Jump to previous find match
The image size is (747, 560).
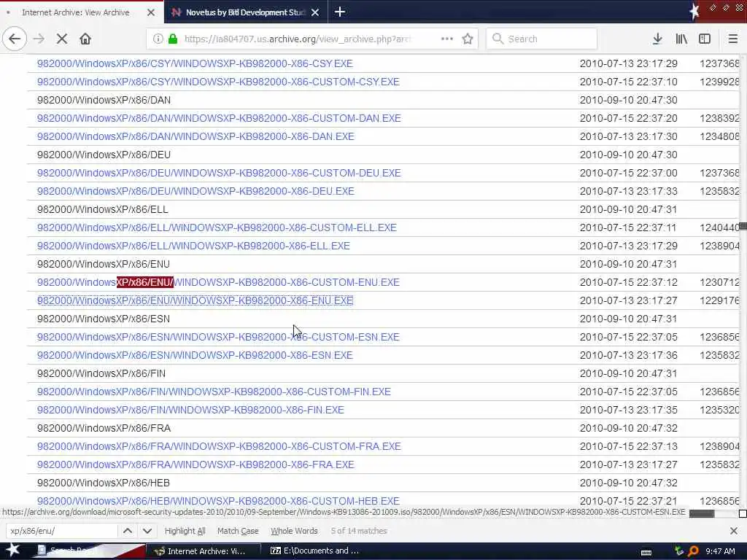[128, 531]
